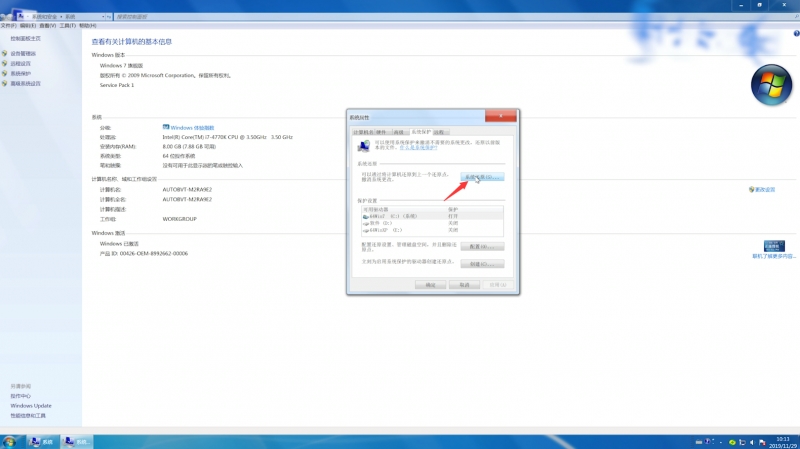The image size is (800, 449).
Task: Expand the address bar history dropdown
Action: point(104,17)
